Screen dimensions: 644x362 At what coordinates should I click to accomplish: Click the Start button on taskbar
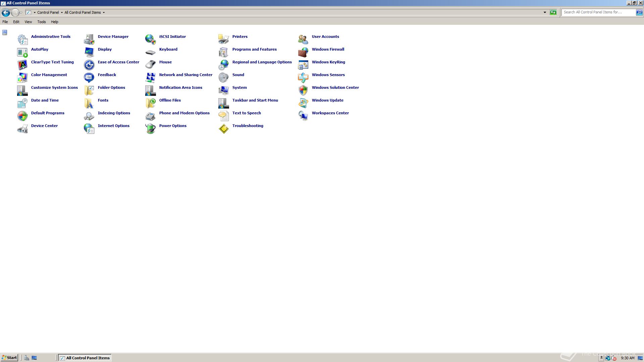(9, 358)
